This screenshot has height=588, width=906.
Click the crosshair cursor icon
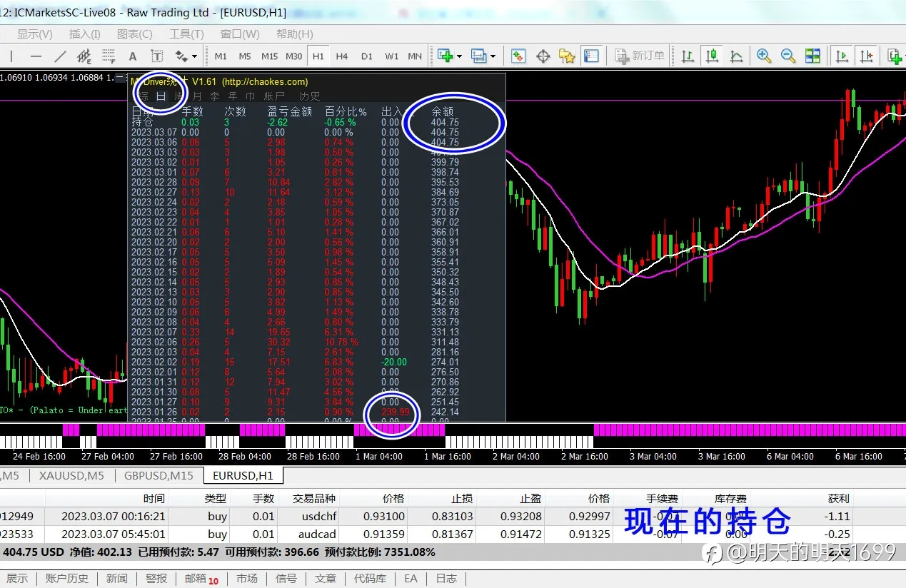pyautogui.click(x=543, y=56)
